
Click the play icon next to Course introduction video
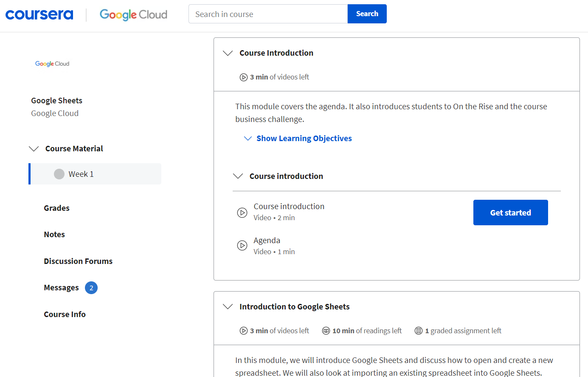coord(242,212)
